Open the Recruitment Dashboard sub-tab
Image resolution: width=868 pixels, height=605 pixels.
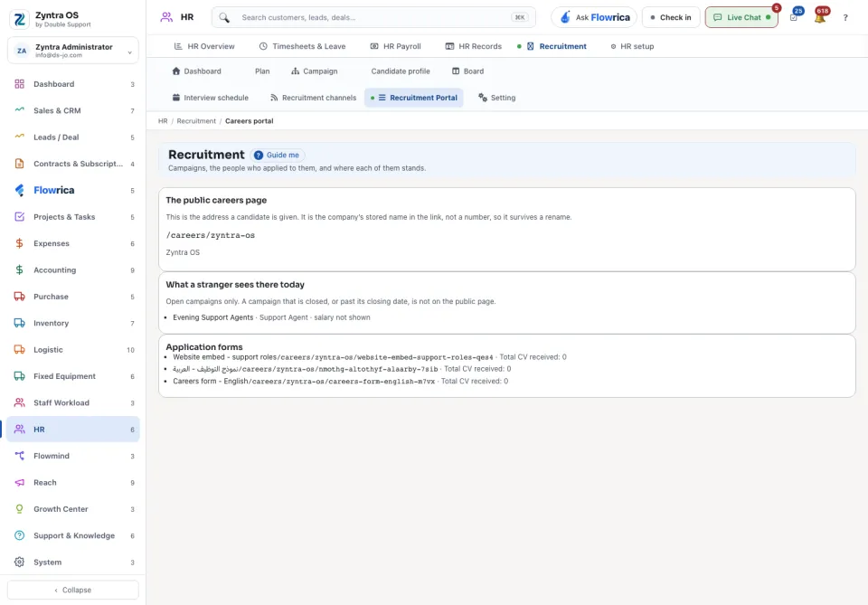(196, 71)
